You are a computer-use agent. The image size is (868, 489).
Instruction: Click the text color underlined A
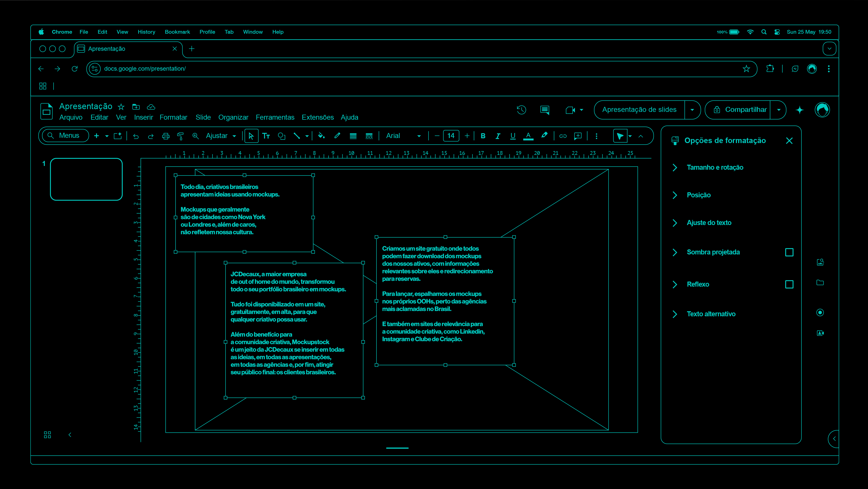point(528,136)
